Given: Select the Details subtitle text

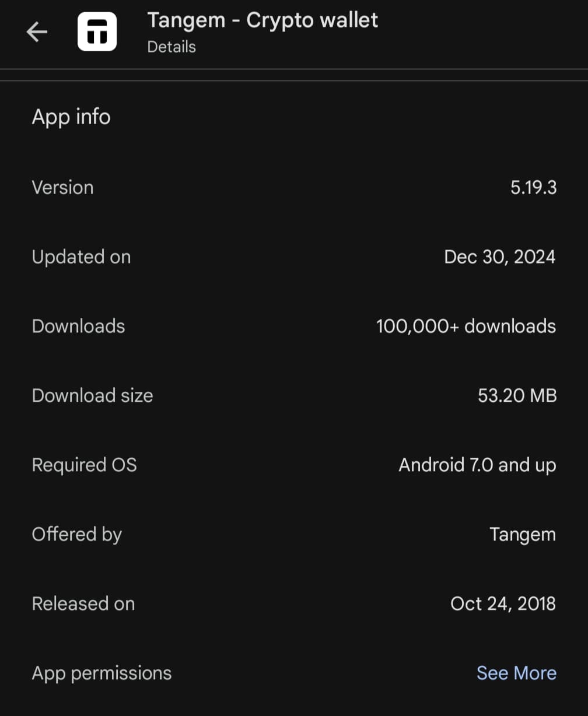Looking at the screenshot, I should [x=171, y=47].
